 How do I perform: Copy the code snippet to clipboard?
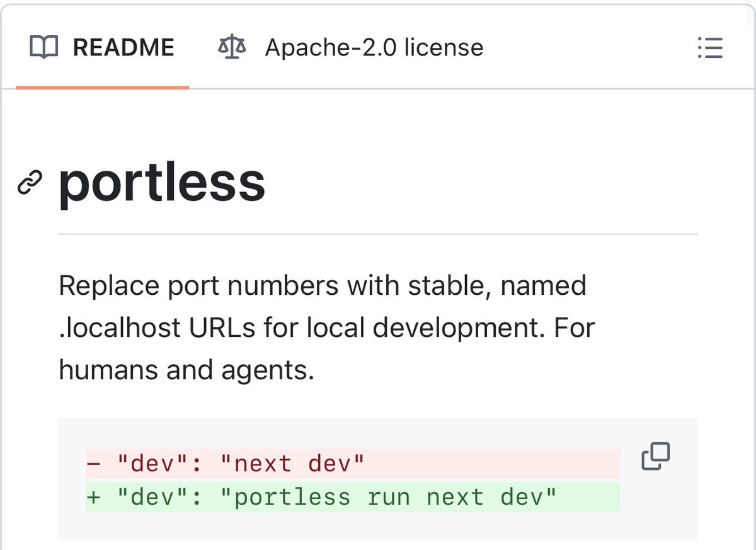pos(655,457)
